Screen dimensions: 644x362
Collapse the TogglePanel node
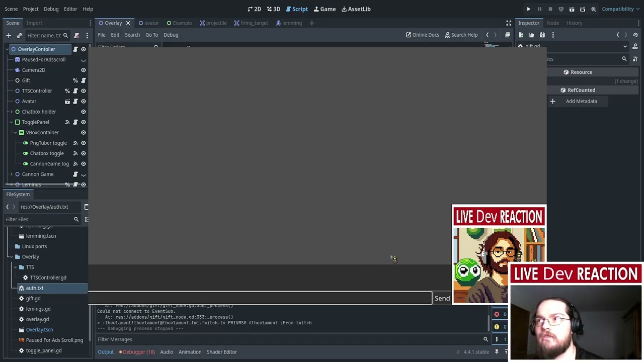[x=11, y=122]
